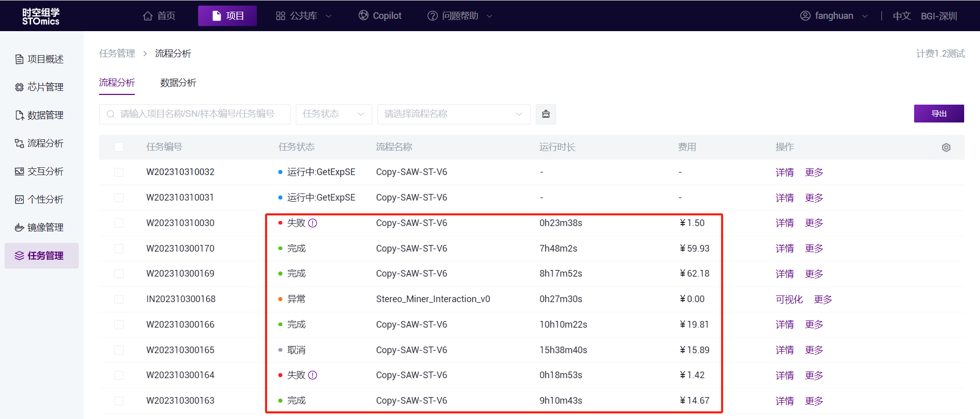The width and height of the screenshot is (980, 419).
Task: Click the Stereo_Miner_Interaction_v0 workflow name
Action: tap(433, 299)
